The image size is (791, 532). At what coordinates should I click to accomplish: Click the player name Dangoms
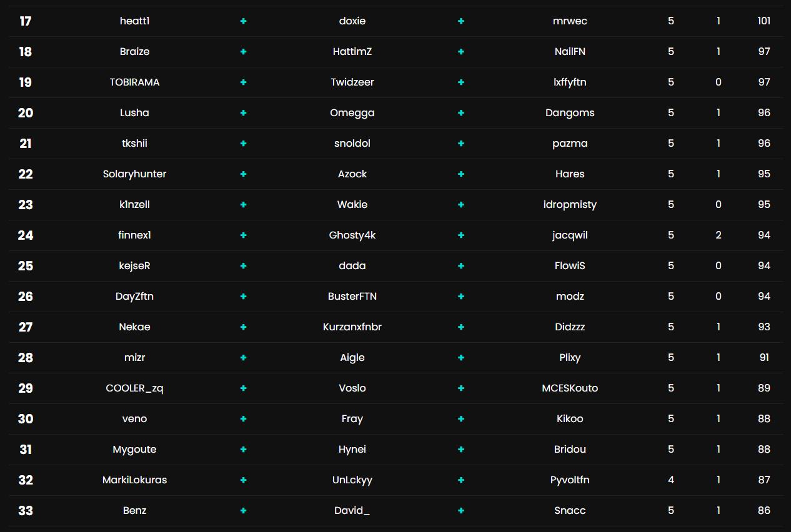pos(570,113)
